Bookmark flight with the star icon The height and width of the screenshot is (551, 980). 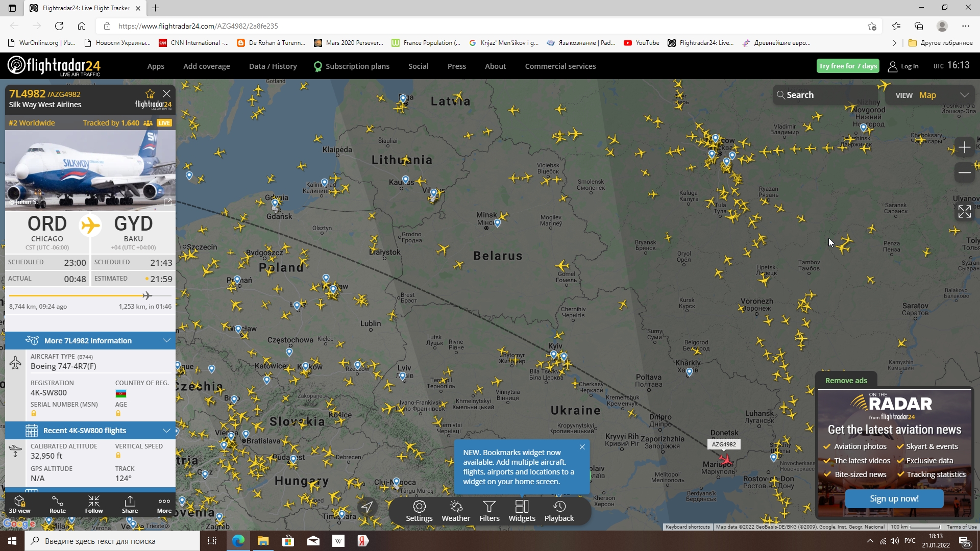click(x=150, y=94)
